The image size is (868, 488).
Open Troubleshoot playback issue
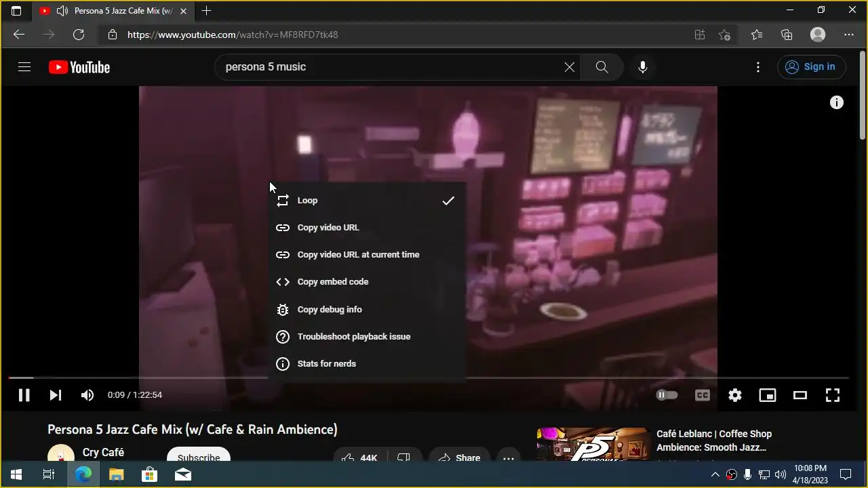click(x=366, y=337)
